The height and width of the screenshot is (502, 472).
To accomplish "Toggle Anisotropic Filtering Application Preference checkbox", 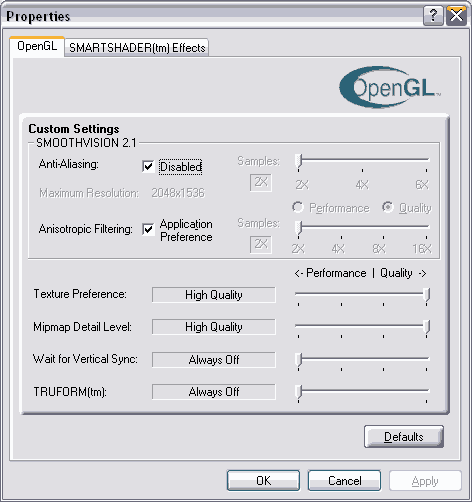I will pyautogui.click(x=148, y=229).
